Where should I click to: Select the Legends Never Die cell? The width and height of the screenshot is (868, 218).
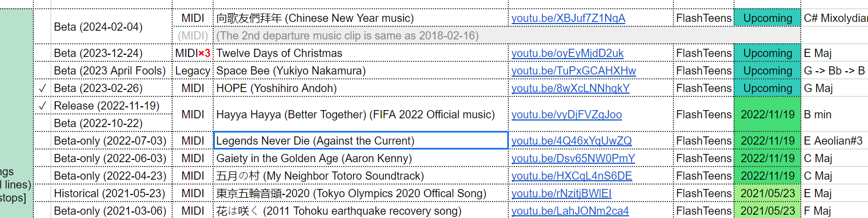(361, 141)
